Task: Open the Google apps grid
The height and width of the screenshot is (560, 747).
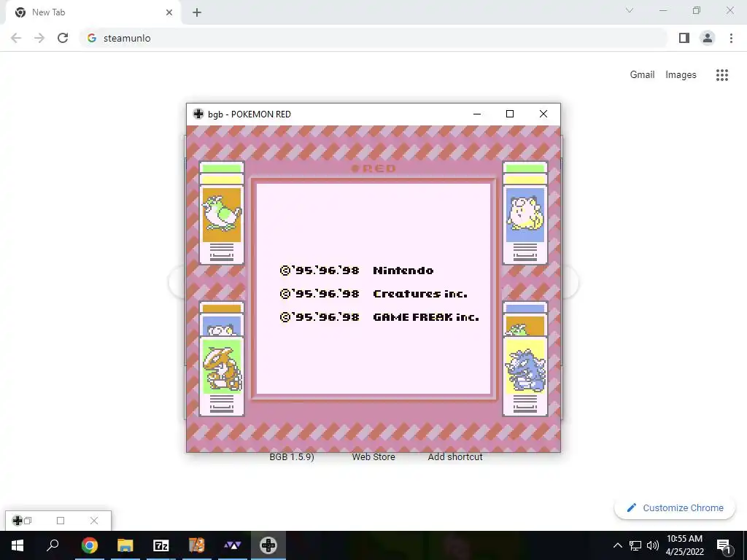Action: (721, 75)
